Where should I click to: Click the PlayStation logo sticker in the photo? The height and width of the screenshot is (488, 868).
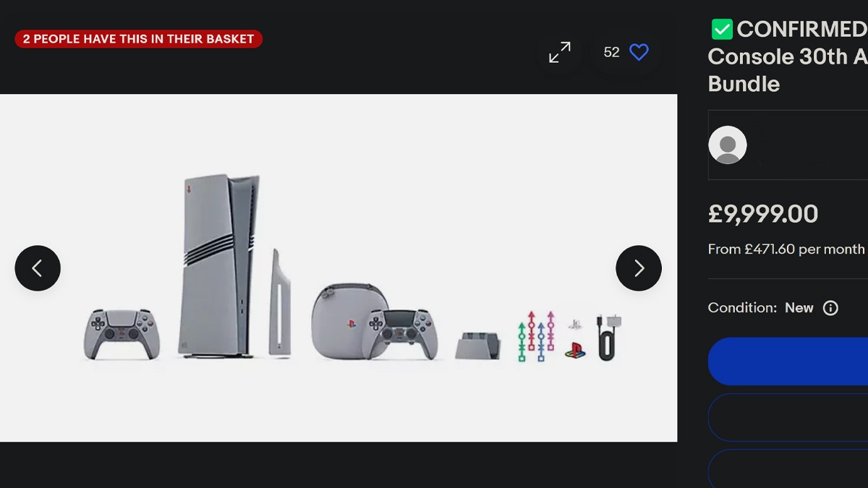575,349
